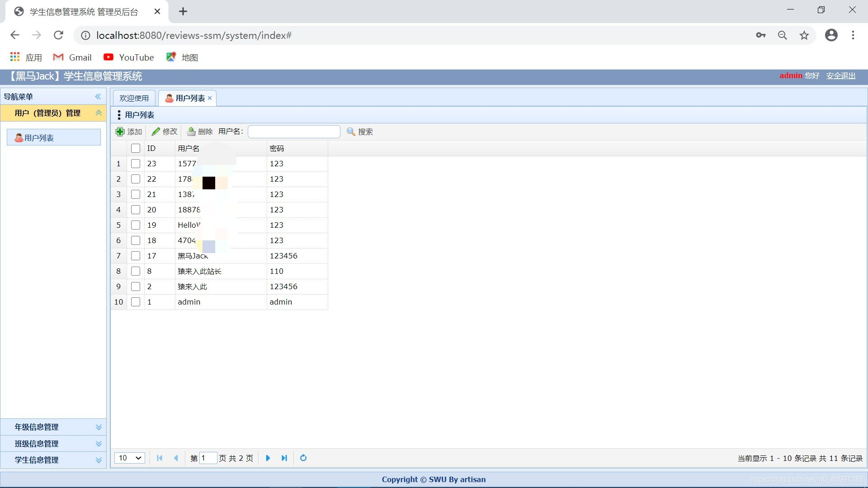Close the 用户列表 tab
This screenshot has width=868, height=488.
pyautogui.click(x=210, y=98)
